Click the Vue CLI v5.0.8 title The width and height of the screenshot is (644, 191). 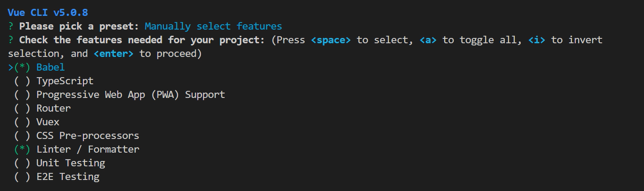(48, 12)
